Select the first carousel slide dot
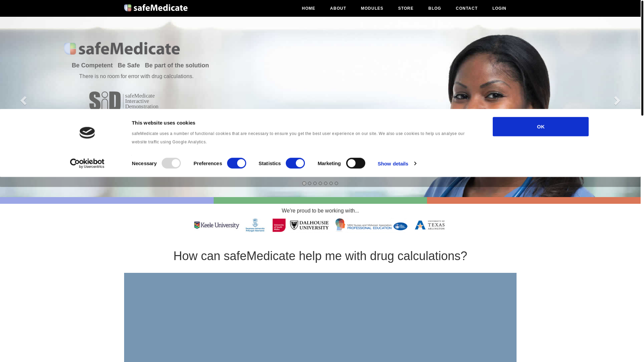The width and height of the screenshot is (644, 362). [x=304, y=183]
